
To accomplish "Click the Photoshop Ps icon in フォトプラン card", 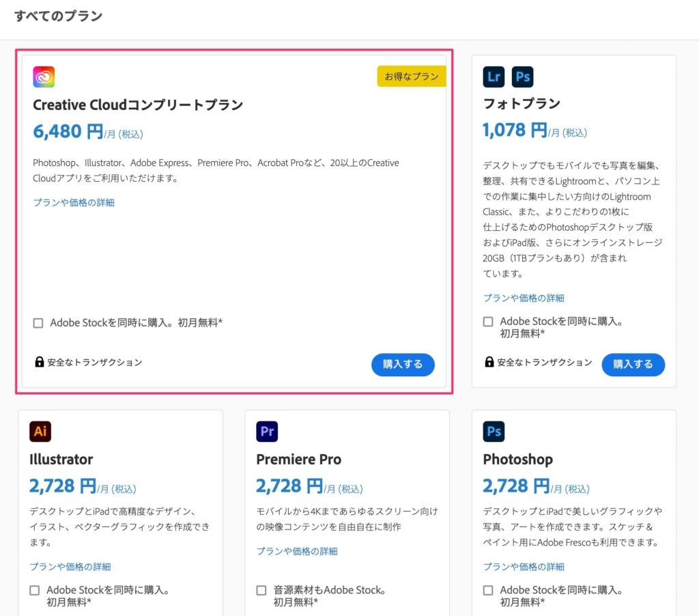I will 522,76.
